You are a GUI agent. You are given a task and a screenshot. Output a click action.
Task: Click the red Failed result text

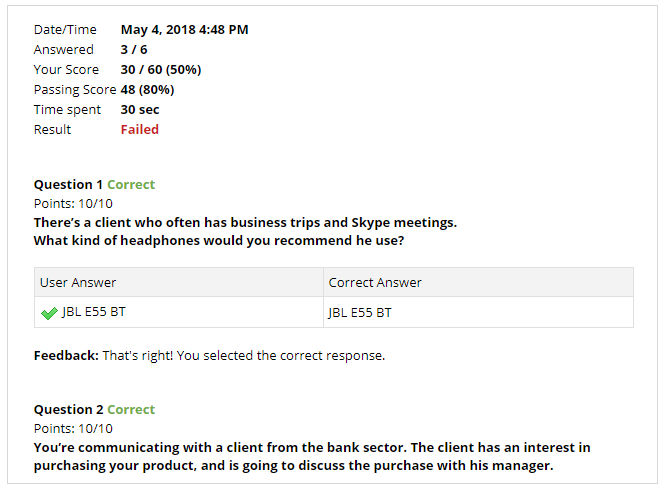tap(140, 130)
